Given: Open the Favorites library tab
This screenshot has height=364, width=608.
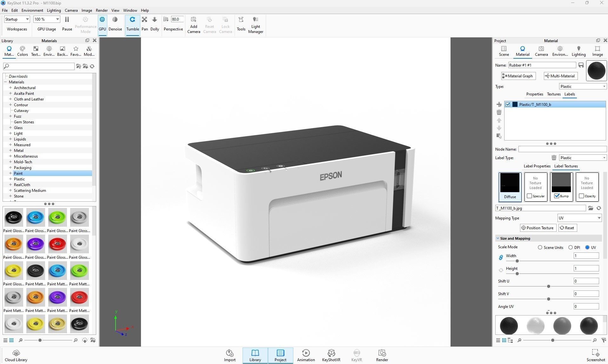Looking at the screenshot, I should coord(76,51).
